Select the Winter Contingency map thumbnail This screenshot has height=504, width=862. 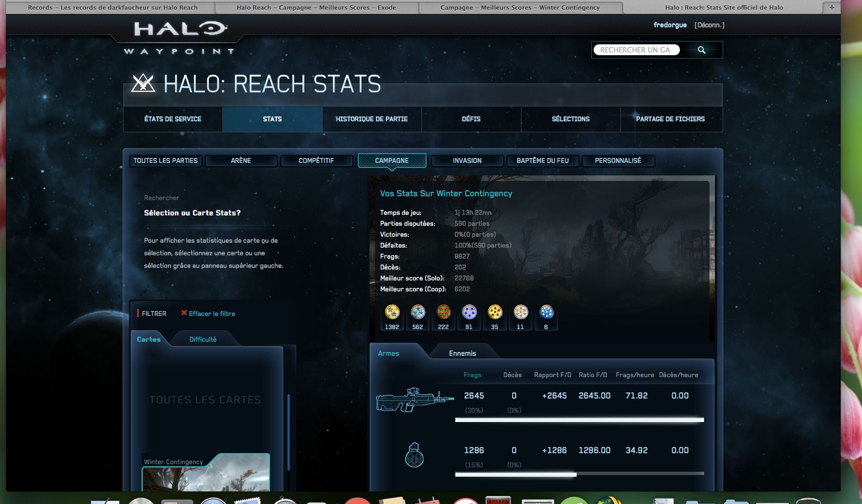tap(206, 474)
